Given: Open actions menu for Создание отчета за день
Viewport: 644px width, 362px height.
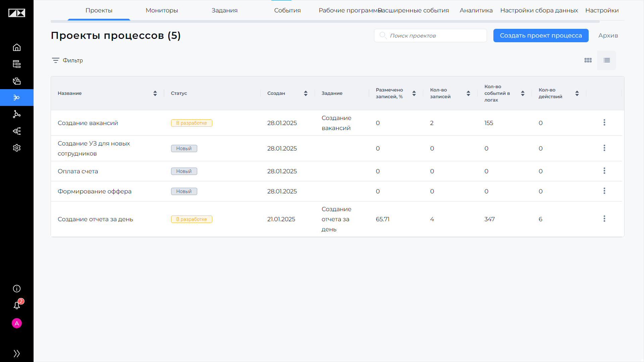Looking at the screenshot, I should [x=604, y=219].
